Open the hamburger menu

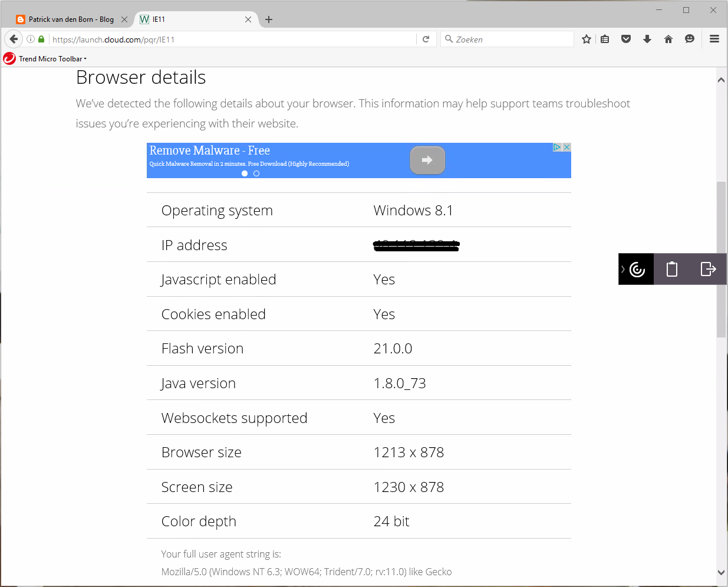tap(714, 40)
